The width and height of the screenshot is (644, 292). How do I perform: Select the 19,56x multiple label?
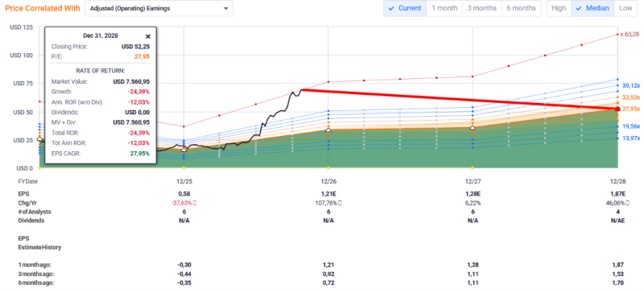(631, 126)
